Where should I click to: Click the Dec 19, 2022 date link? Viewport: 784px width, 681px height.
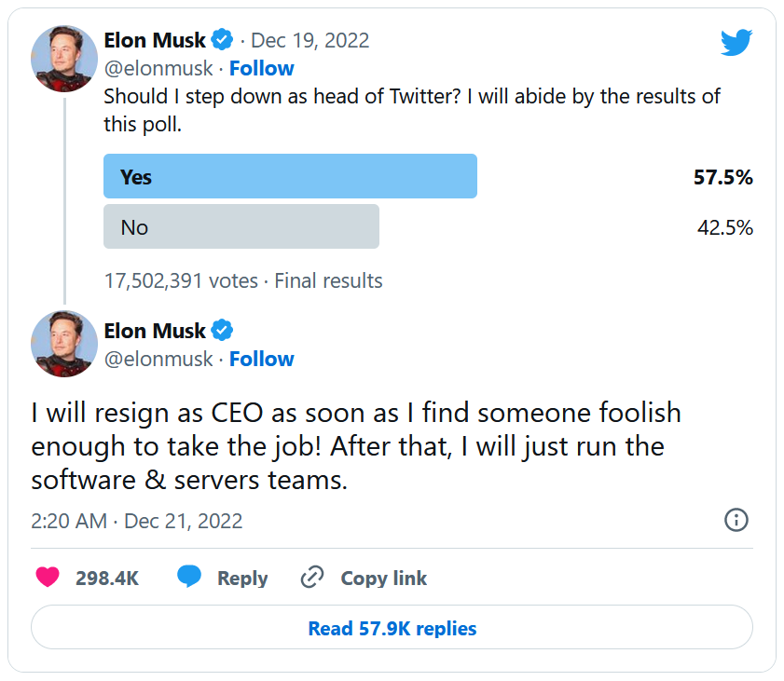[310, 40]
